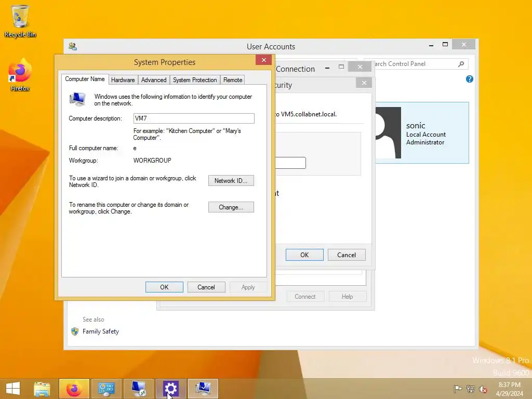532x399 pixels.
Task: Click the muted volume tray icon
Action: 483,389
